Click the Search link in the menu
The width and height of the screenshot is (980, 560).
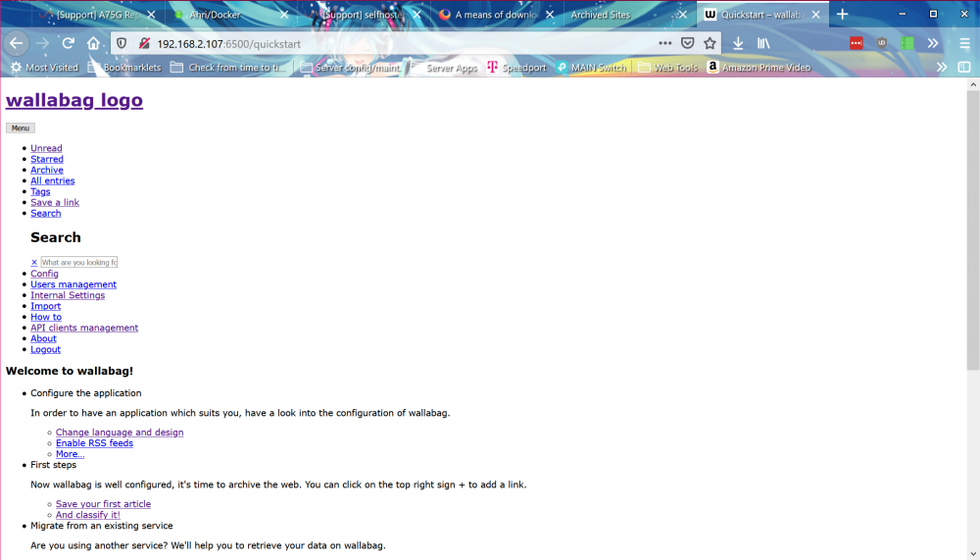[x=46, y=214]
